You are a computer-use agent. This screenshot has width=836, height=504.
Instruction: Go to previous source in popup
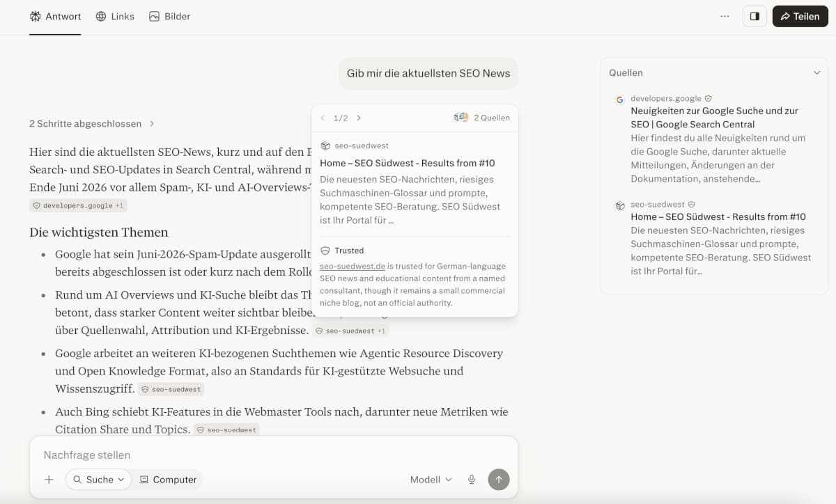323,118
